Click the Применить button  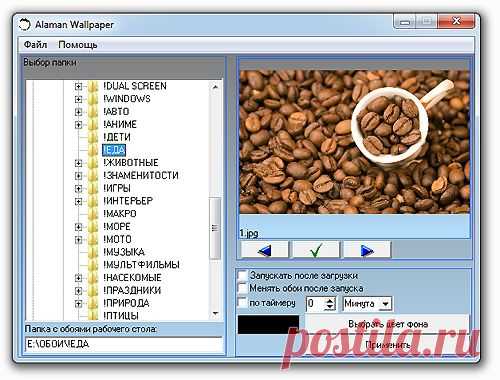[387, 345]
